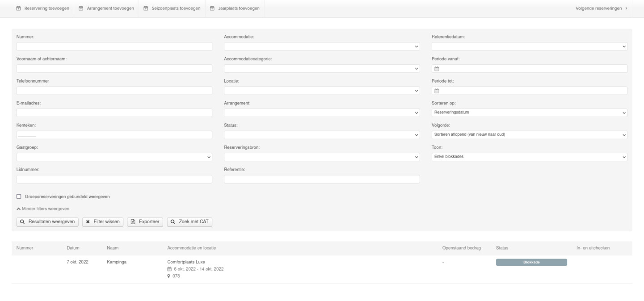Screen dimensions: 644x301
Task: Click the Zoek met CAT magnifier icon
Action: coord(173,222)
